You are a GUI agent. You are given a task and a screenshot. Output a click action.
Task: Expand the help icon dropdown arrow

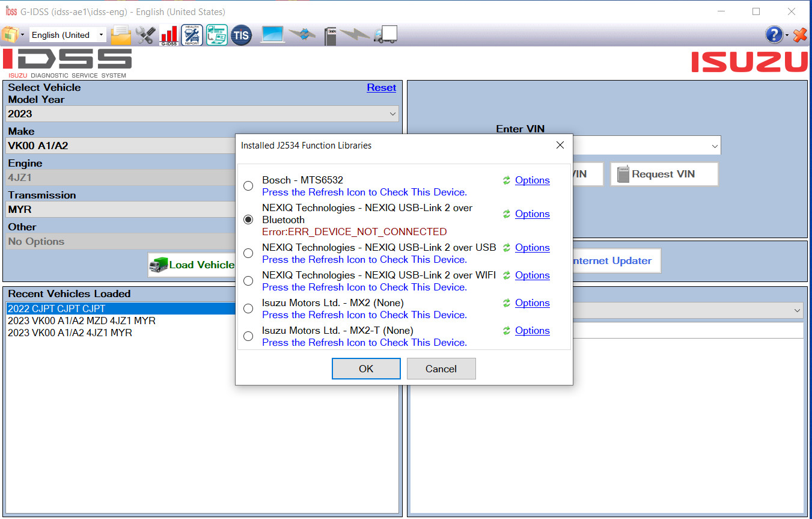(x=787, y=35)
